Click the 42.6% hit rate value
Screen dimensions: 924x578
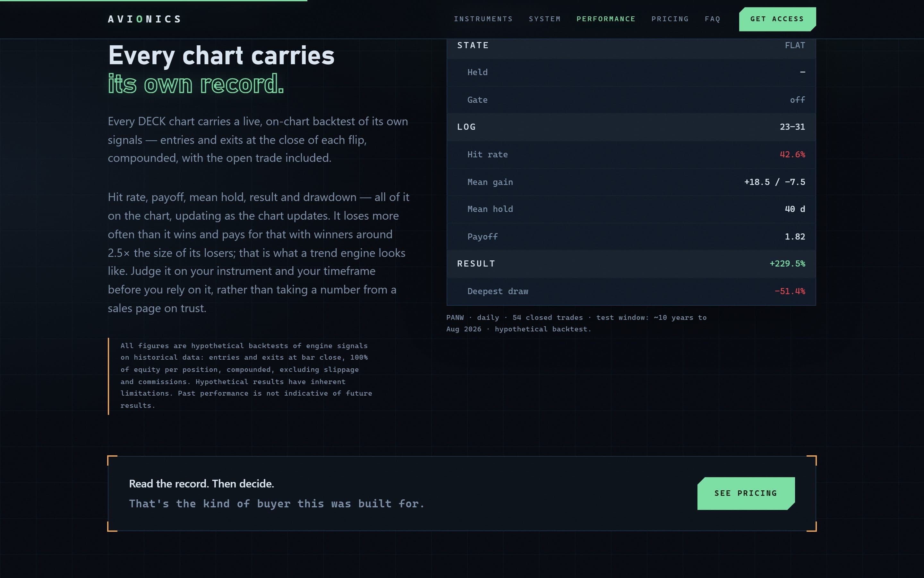pyautogui.click(x=792, y=154)
